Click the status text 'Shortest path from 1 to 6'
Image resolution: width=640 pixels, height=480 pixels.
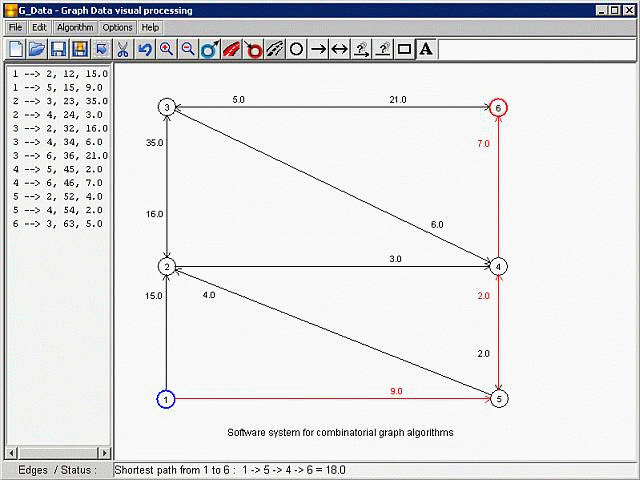coord(174,470)
